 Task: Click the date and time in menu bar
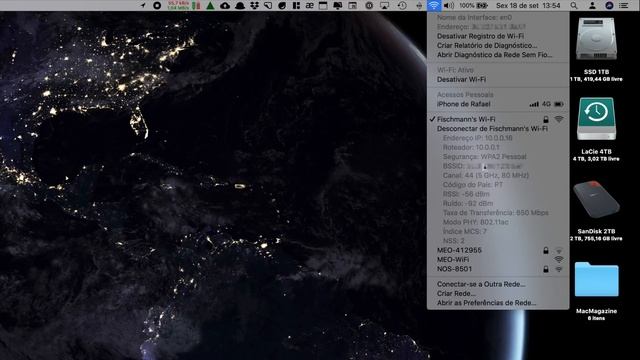(528, 5)
